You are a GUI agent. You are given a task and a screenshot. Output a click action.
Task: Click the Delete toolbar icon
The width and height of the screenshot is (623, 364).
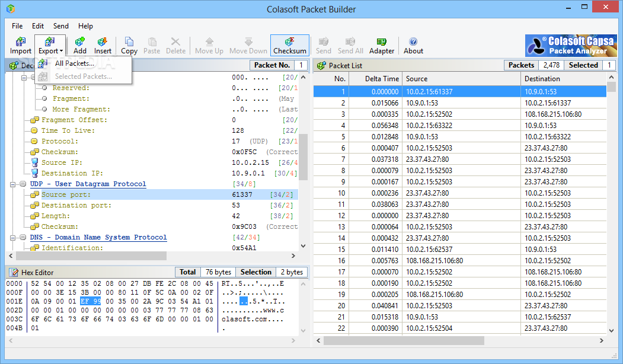click(x=175, y=46)
